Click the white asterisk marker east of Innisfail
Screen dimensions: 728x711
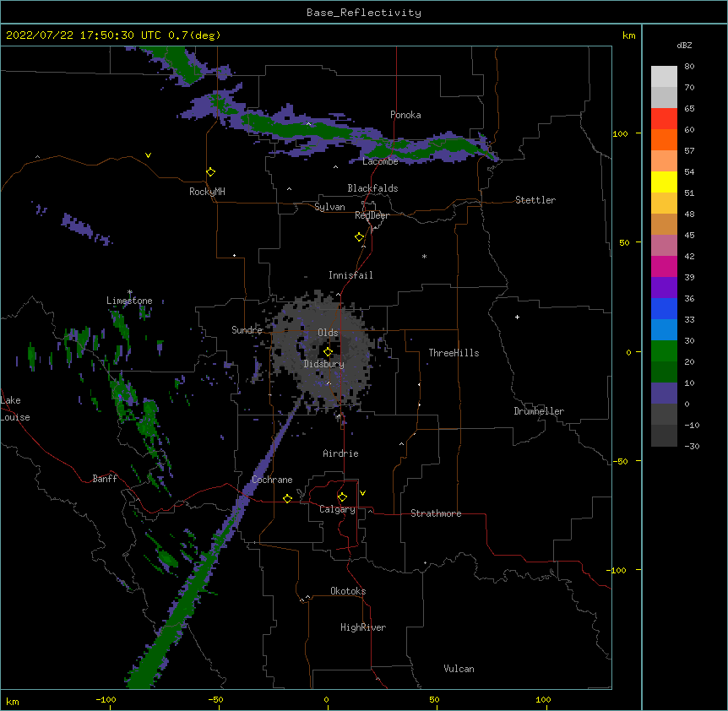424,257
